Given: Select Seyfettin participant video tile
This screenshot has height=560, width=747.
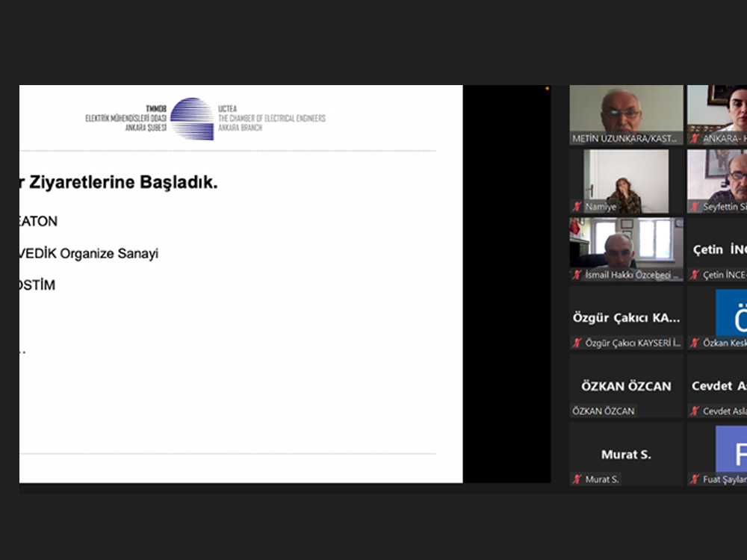Looking at the screenshot, I should pyautogui.click(x=717, y=181).
